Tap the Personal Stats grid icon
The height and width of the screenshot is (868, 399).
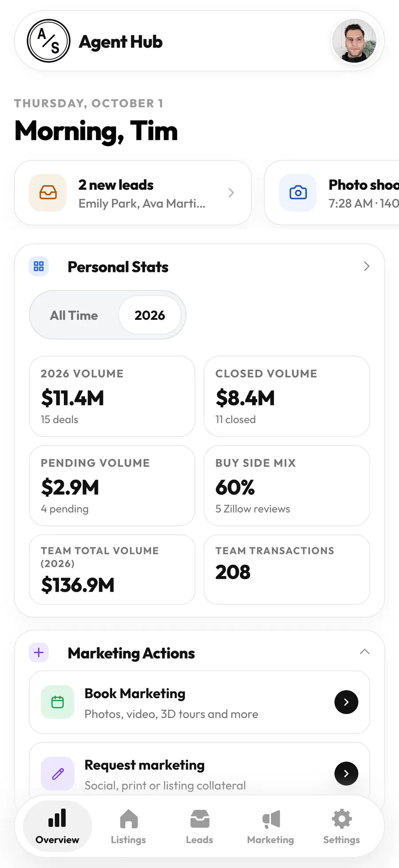(39, 266)
